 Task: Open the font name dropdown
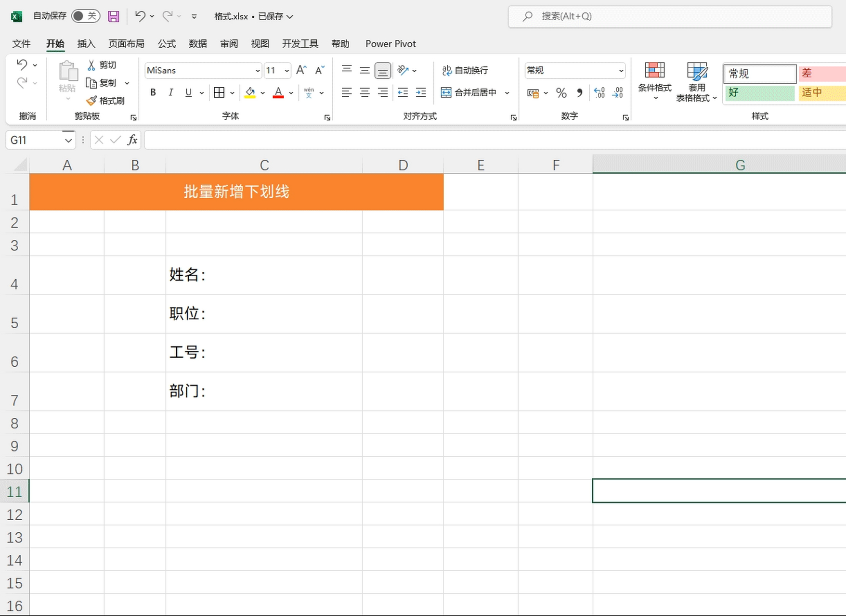258,70
